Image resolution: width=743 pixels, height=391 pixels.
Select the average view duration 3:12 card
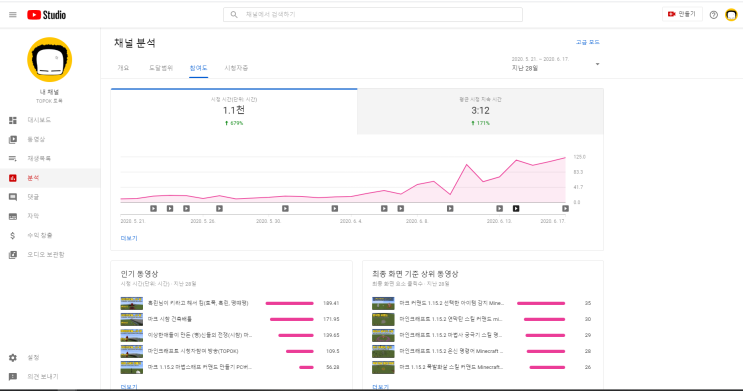click(480, 111)
